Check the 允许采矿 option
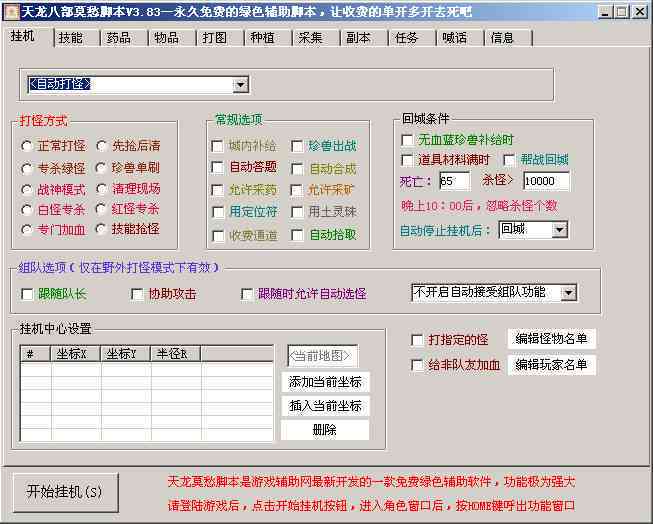The height and width of the screenshot is (524, 653). (x=297, y=190)
